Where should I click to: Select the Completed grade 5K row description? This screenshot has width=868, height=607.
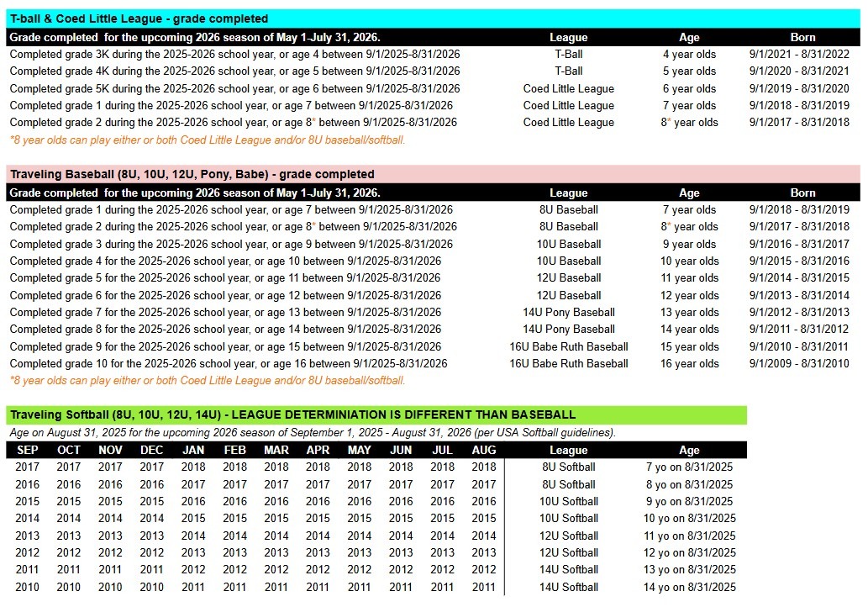click(234, 89)
